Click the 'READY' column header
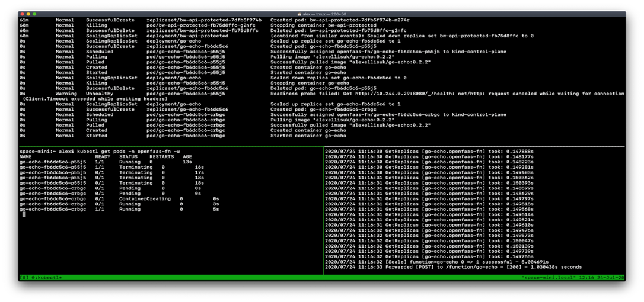The height and width of the screenshot is (302, 644). click(x=103, y=157)
